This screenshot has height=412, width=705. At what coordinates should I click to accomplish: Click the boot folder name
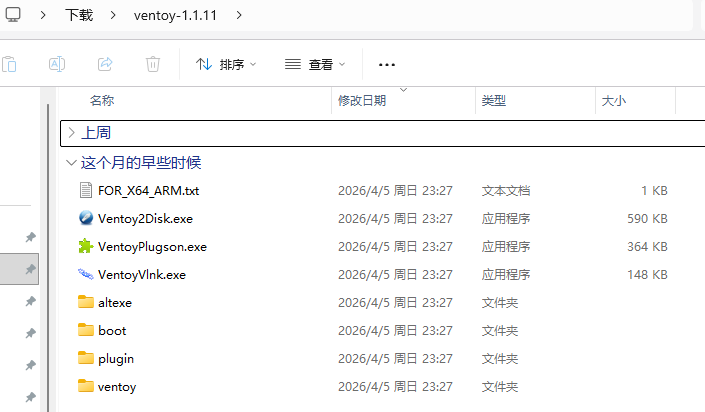pos(112,331)
